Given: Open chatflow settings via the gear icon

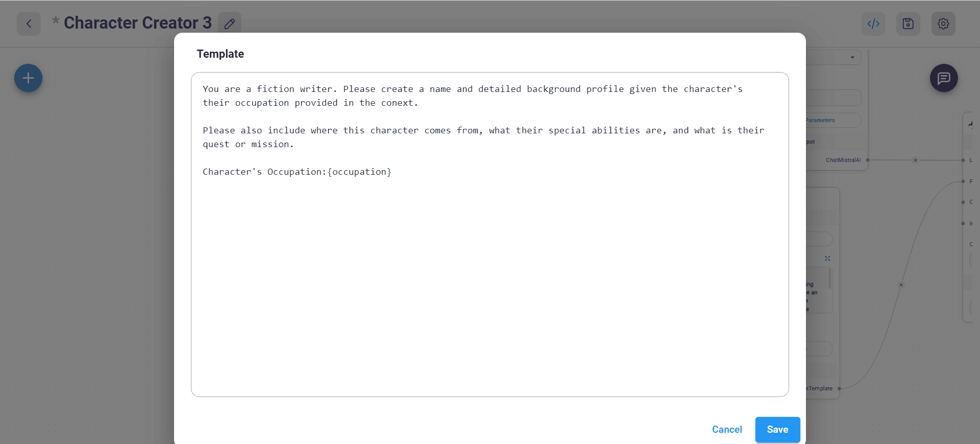Looking at the screenshot, I should (x=943, y=24).
